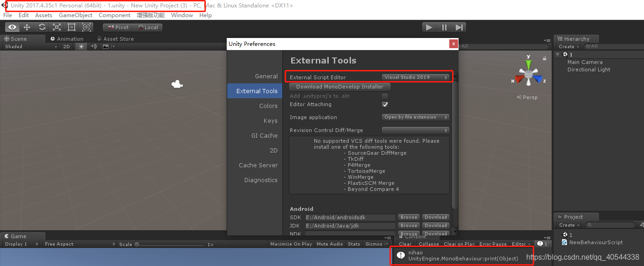Open the Component menu
The height and width of the screenshot is (266, 644).
click(115, 15)
